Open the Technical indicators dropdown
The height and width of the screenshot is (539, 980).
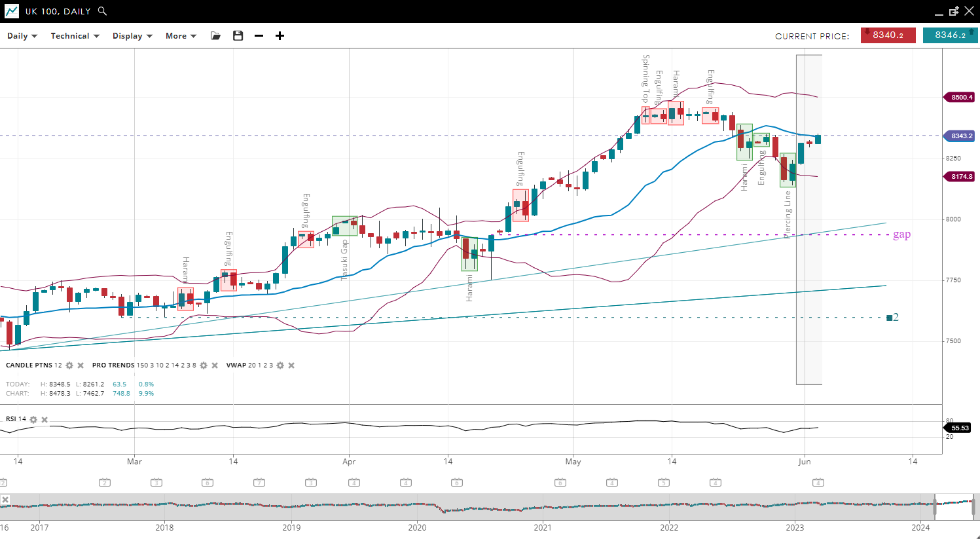(75, 36)
